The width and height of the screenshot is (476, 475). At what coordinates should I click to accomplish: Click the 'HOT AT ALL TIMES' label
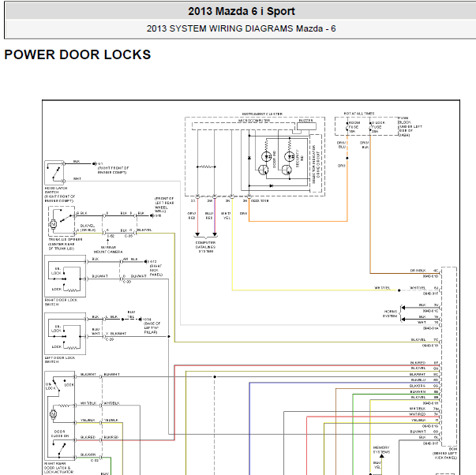pos(359,114)
